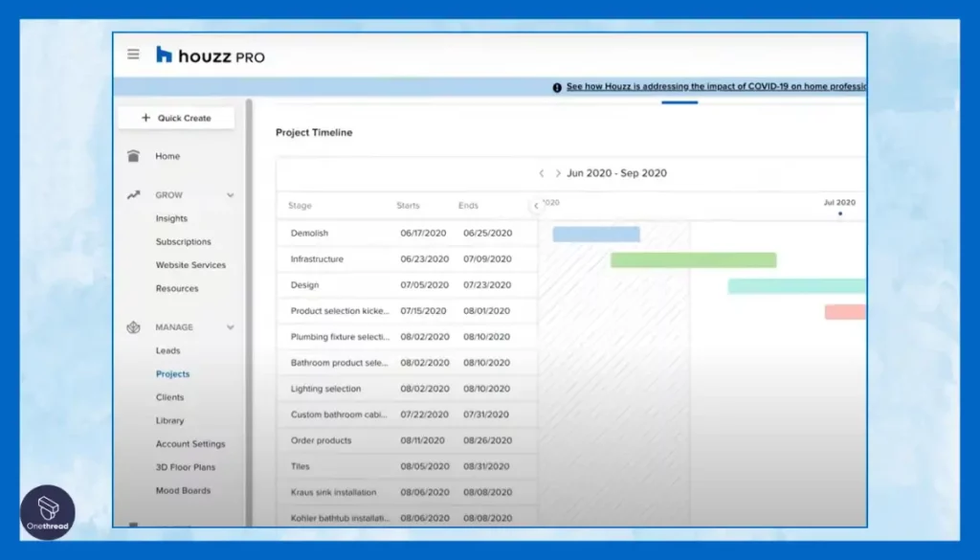Click the Quick Create button
The width and height of the screenshot is (980, 560).
(176, 118)
